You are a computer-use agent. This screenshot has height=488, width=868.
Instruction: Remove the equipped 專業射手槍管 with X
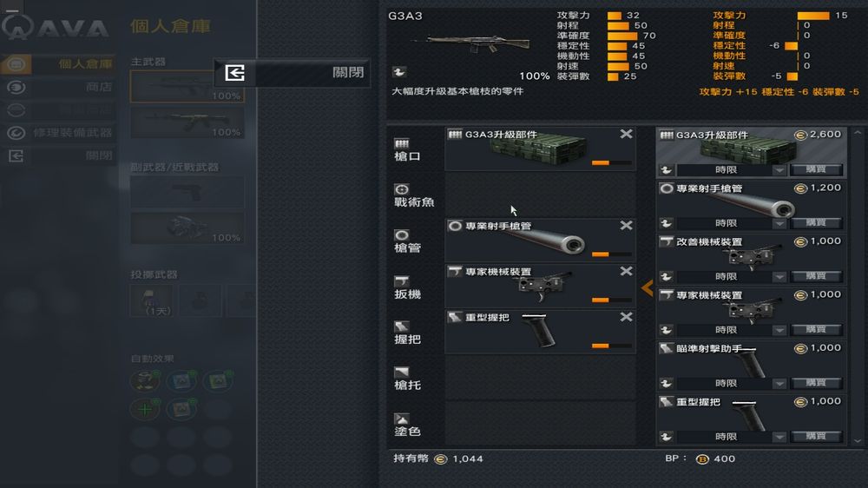[x=626, y=226]
